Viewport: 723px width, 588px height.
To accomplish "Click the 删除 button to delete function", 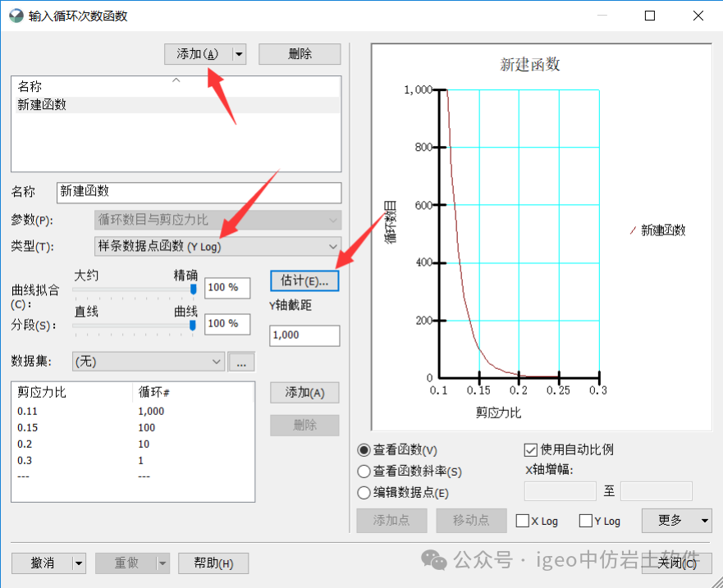I will coord(300,54).
